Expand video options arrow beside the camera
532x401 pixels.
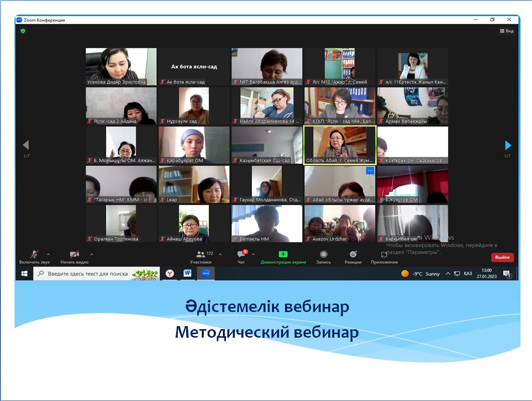click(x=92, y=254)
